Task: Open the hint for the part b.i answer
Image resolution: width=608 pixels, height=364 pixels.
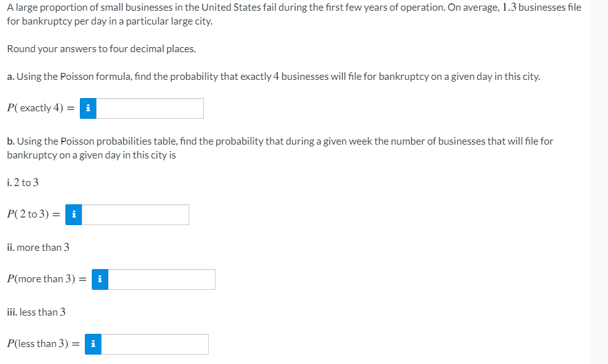Action: pos(74,214)
